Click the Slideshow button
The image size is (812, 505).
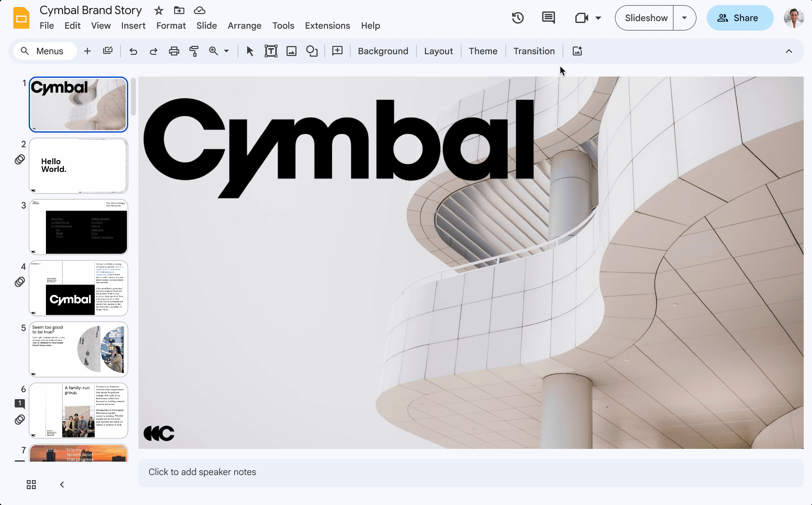click(646, 18)
